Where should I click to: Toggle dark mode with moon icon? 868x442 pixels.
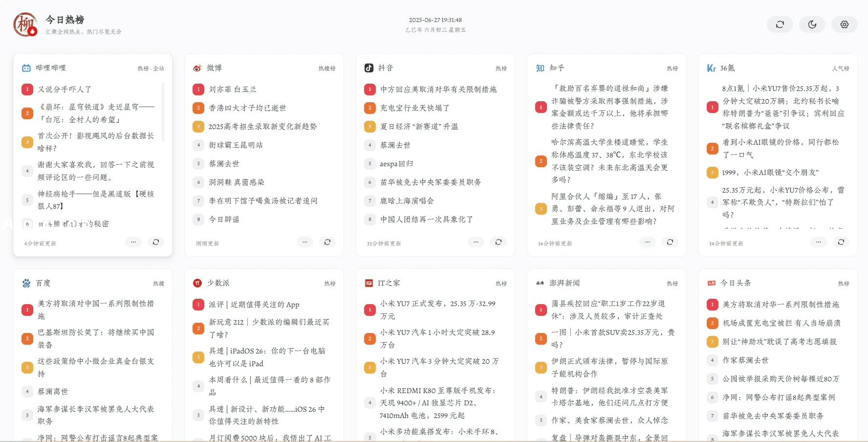(x=812, y=24)
